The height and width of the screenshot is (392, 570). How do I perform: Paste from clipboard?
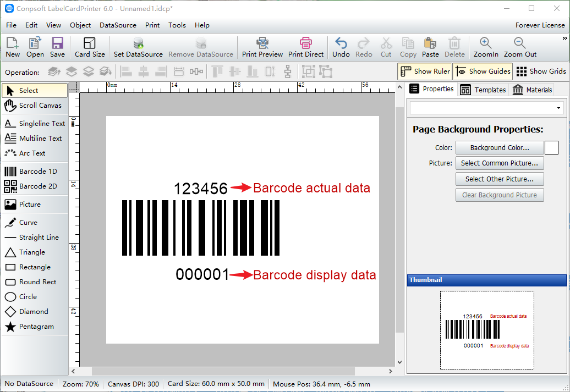(430, 47)
